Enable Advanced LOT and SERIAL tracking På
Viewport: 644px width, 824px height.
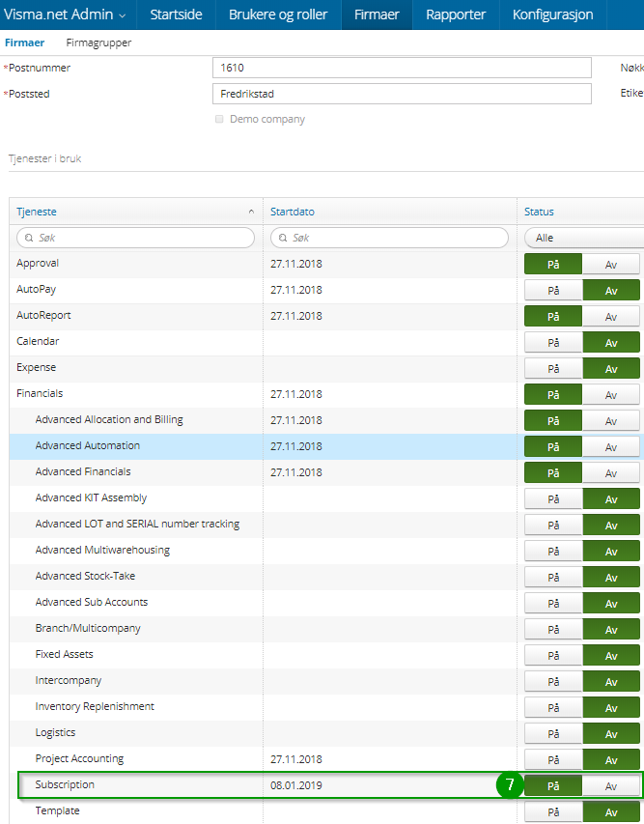[553, 525]
